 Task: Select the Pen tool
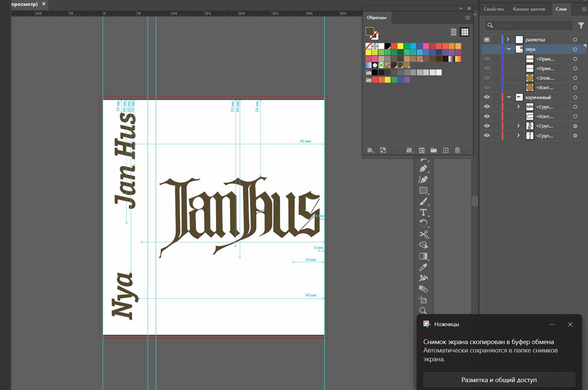coord(424,169)
